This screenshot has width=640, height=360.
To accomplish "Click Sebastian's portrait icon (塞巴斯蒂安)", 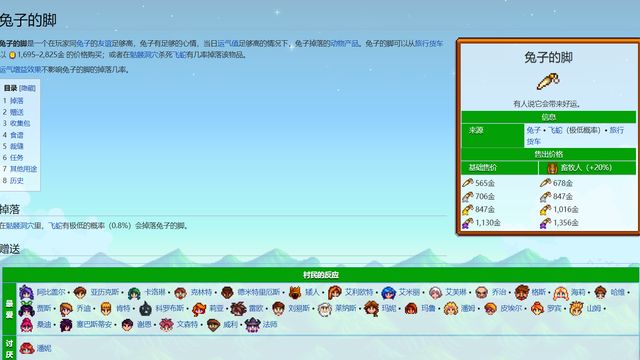I will point(66,325).
